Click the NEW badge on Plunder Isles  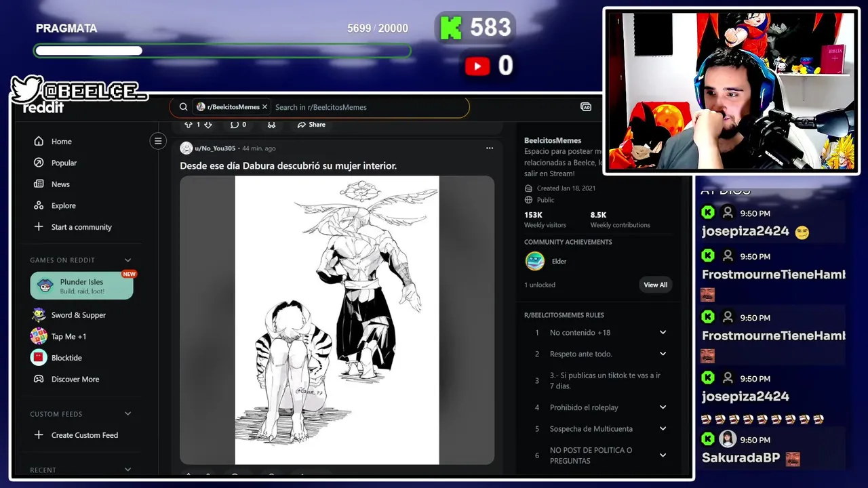click(129, 274)
